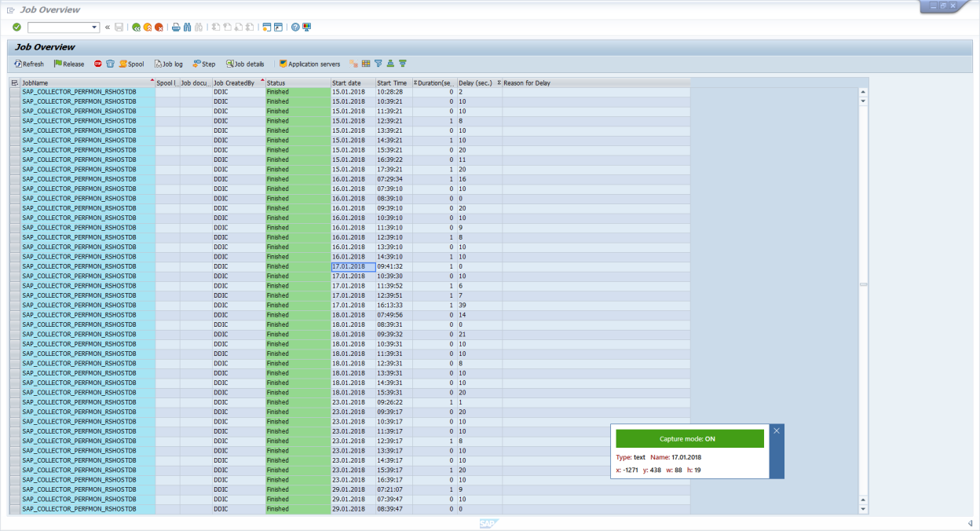Open a new session window icon

click(267, 27)
